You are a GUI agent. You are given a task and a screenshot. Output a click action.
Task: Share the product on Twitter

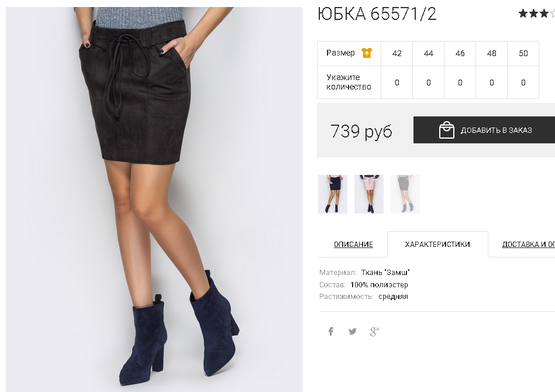click(x=353, y=332)
